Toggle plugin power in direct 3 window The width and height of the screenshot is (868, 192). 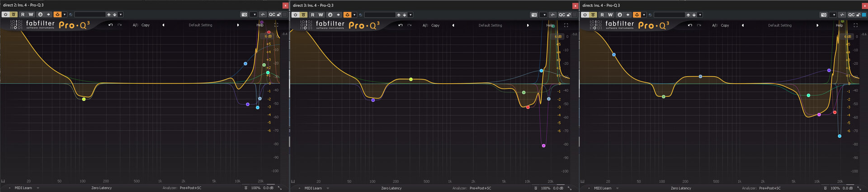pyautogui.click(x=295, y=15)
